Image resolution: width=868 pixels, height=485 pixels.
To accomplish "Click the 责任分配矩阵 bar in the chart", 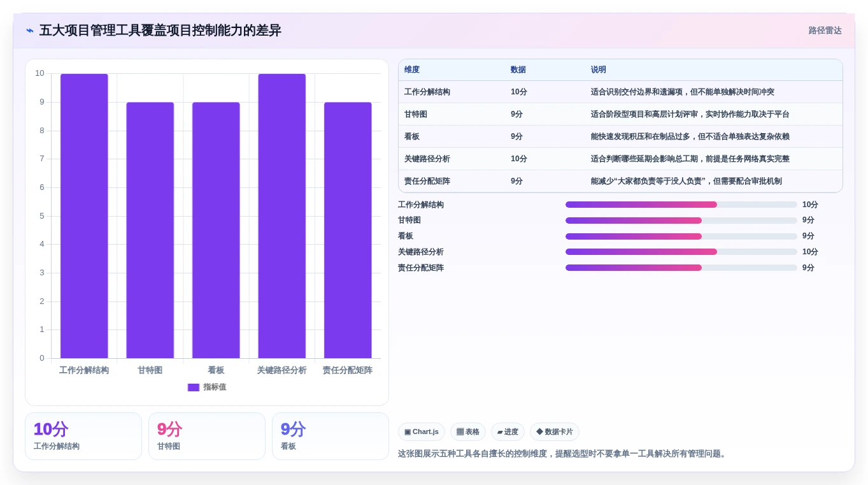I will point(348,230).
